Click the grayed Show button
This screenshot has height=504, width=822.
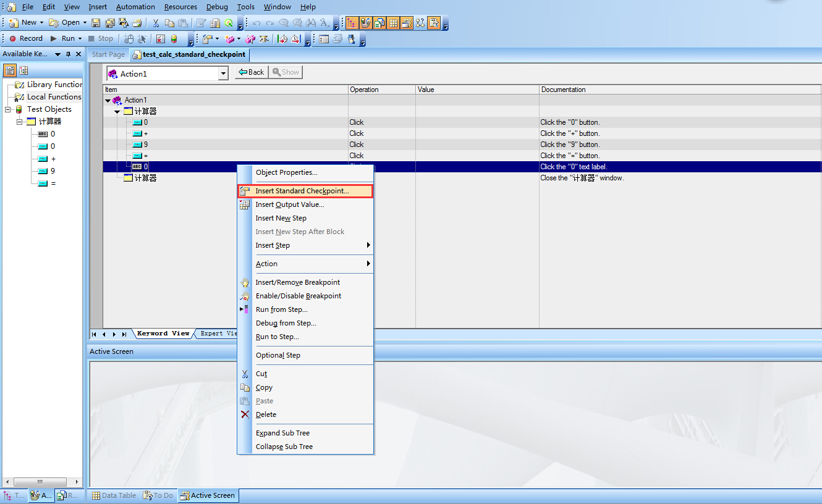286,72
